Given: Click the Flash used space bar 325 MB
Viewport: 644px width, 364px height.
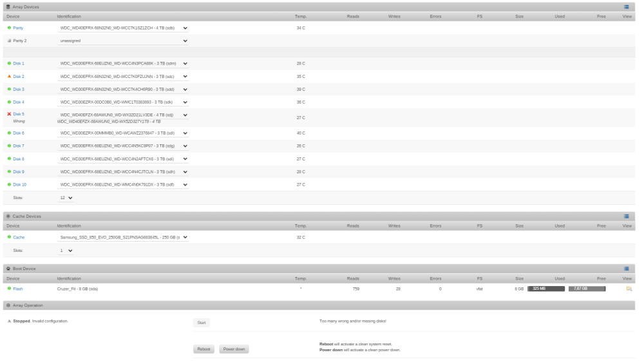Looking at the screenshot, I should click(x=546, y=289).
